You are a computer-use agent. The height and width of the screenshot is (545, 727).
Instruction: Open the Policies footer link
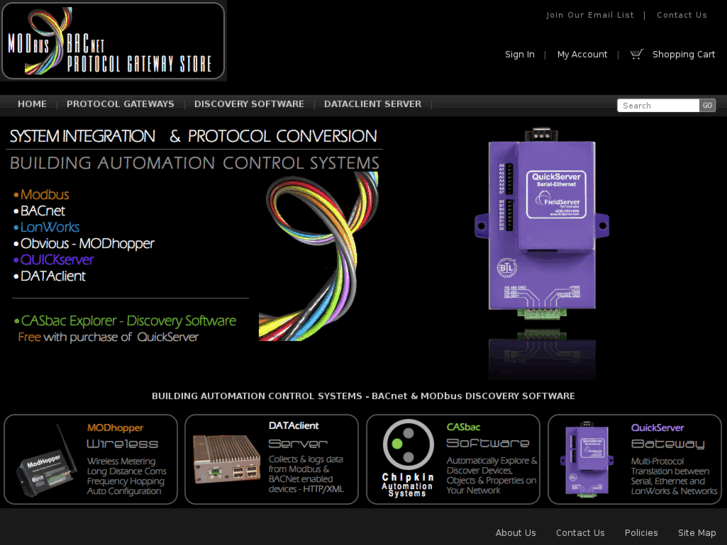(x=641, y=532)
